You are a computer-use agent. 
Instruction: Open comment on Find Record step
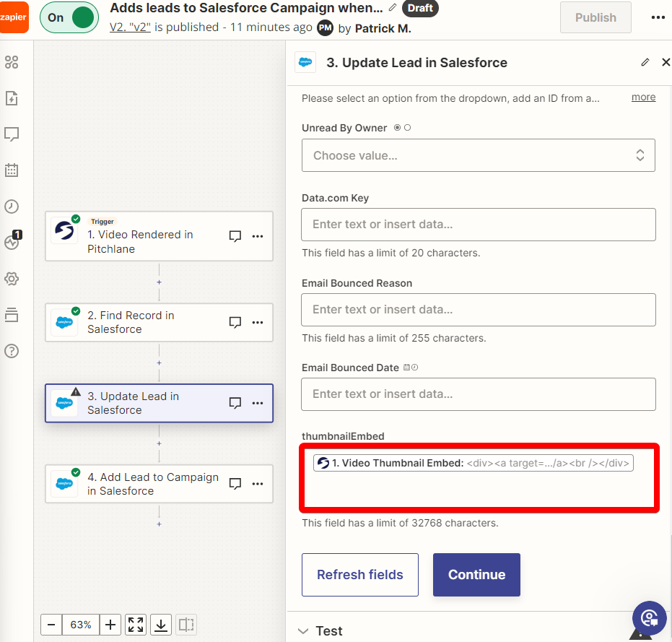pyautogui.click(x=235, y=323)
